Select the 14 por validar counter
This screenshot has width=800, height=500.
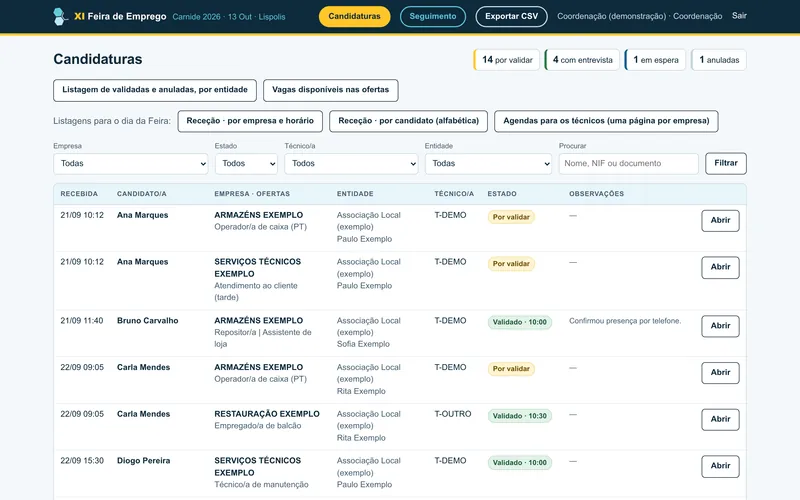507,60
